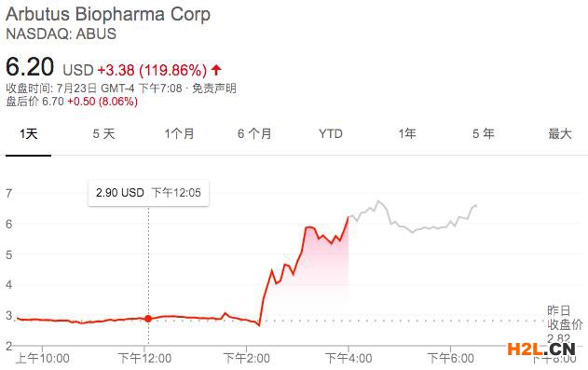Click the 下午4:00 time axis label
The image size is (588, 370).
tap(349, 359)
